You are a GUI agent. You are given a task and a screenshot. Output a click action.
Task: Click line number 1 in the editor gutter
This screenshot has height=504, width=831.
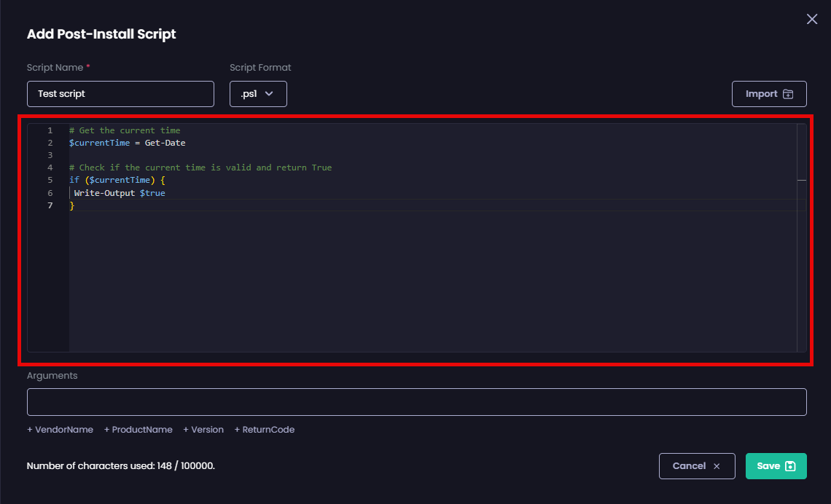(x=50, y=130)
